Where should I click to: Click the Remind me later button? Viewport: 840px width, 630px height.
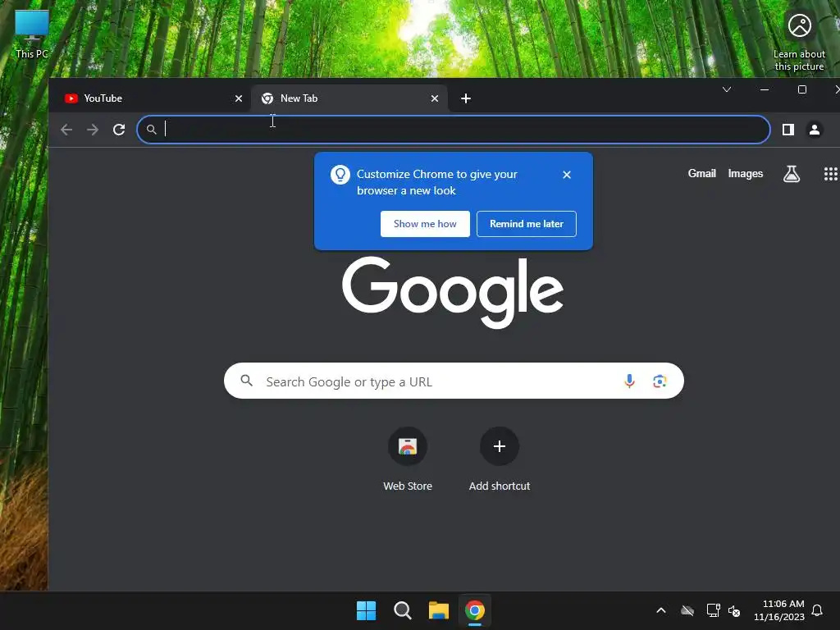[526, 224]
